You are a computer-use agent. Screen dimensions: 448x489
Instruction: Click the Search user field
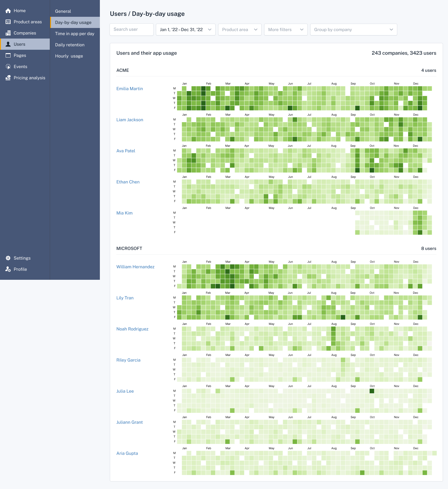(x=131, y=30)
